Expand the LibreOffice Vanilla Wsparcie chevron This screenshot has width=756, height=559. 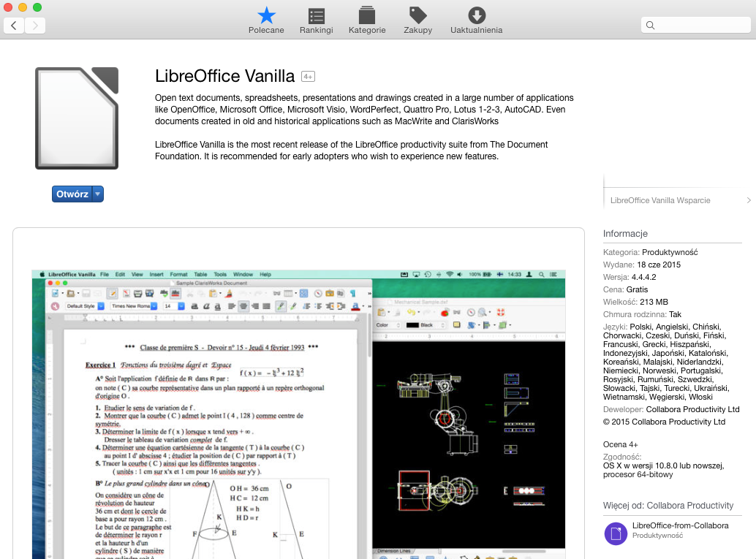[748, 200]
